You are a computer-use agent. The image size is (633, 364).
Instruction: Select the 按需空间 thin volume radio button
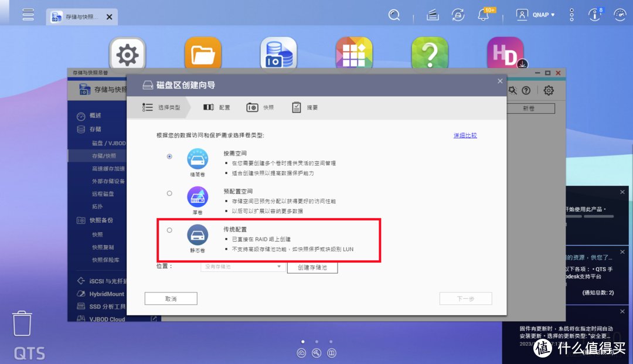click(x=169, y=157)
